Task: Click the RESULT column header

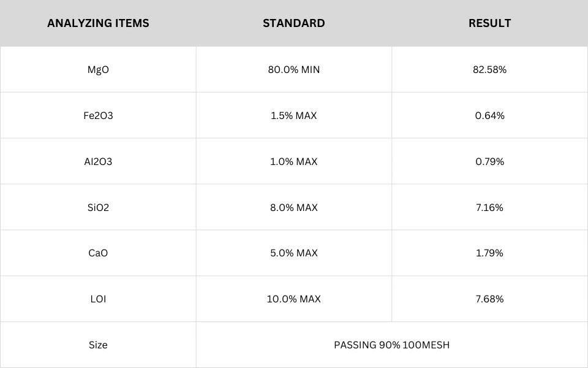Action: point(489,23)
